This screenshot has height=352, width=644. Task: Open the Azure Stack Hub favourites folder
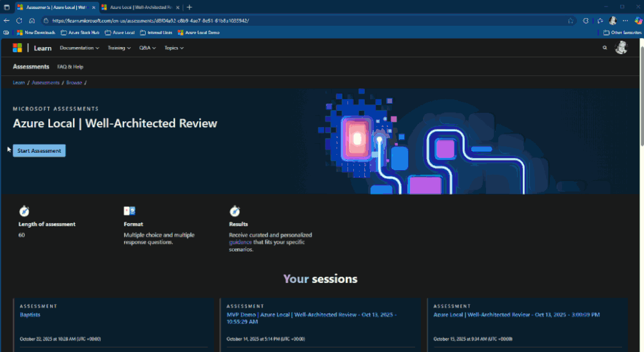[x=80, y=32]
